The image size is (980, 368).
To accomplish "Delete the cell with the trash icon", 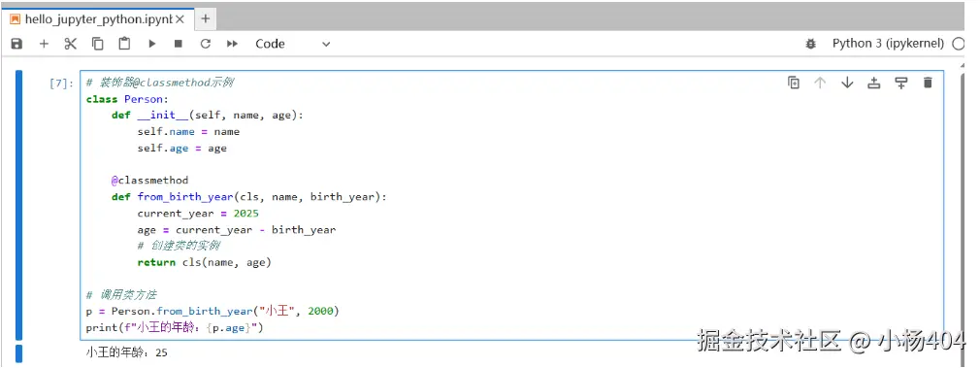I will point(928,83).
